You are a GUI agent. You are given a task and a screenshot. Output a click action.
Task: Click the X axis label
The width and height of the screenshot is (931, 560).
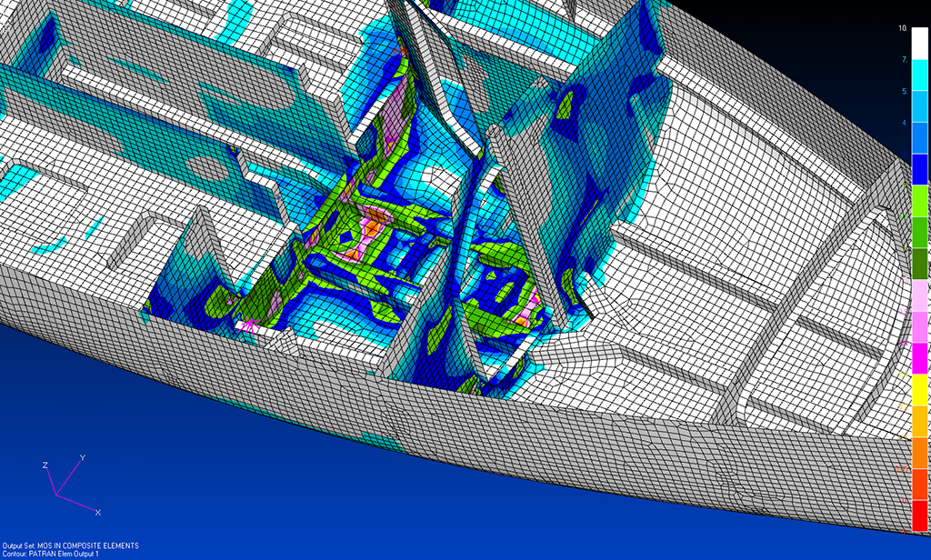pyautogui.click(x=97, y=513)
